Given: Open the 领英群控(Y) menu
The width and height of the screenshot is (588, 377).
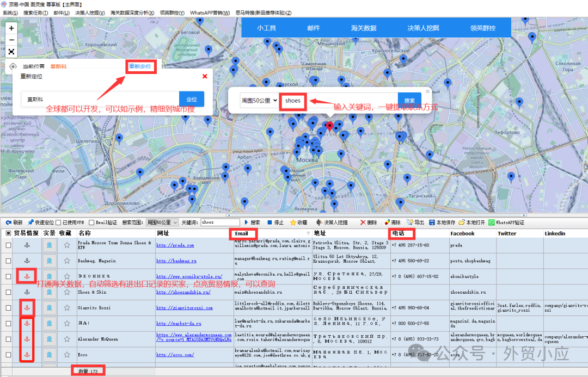Looking at the screenshot, I should coord(172,13).
